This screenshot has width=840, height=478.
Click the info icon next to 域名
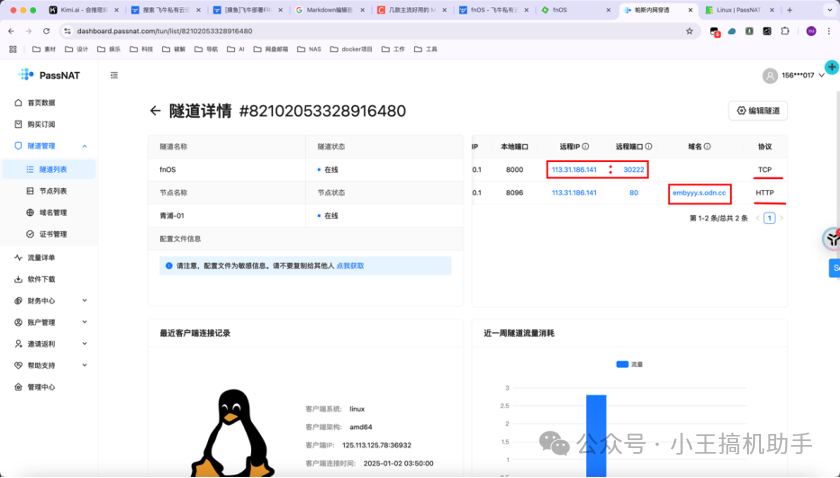click(707, 146)
